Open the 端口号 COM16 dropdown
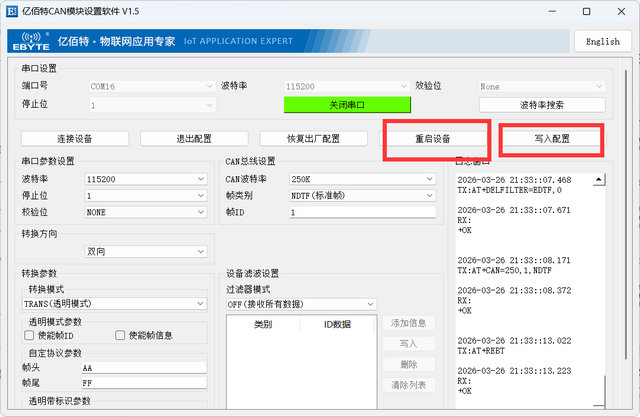The height and width of the screenshot is (417, 640). 152,87
